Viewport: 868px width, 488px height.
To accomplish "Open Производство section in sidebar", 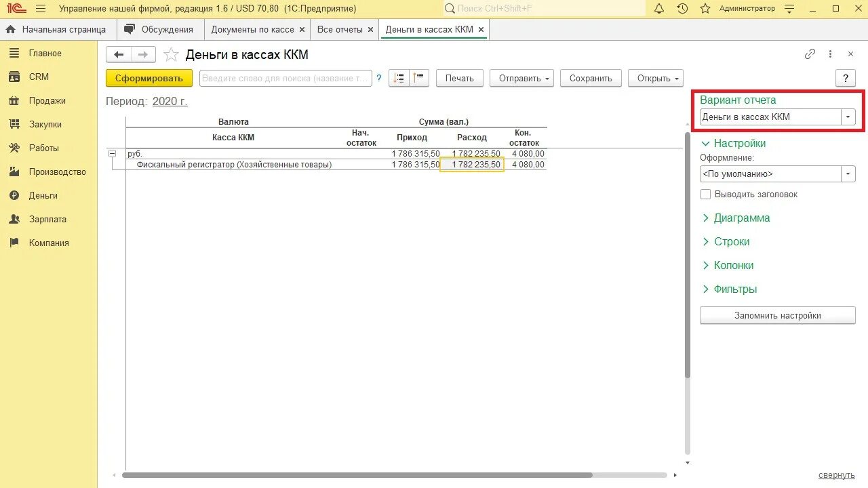I will [x=57, y=171].
